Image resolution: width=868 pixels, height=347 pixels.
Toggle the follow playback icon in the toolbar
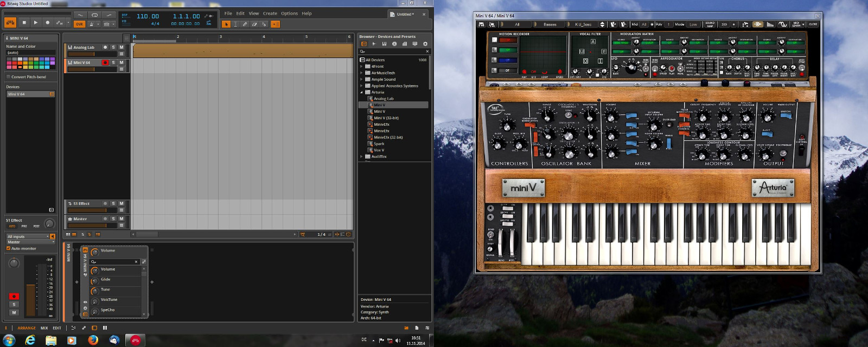tap(275, 24)
